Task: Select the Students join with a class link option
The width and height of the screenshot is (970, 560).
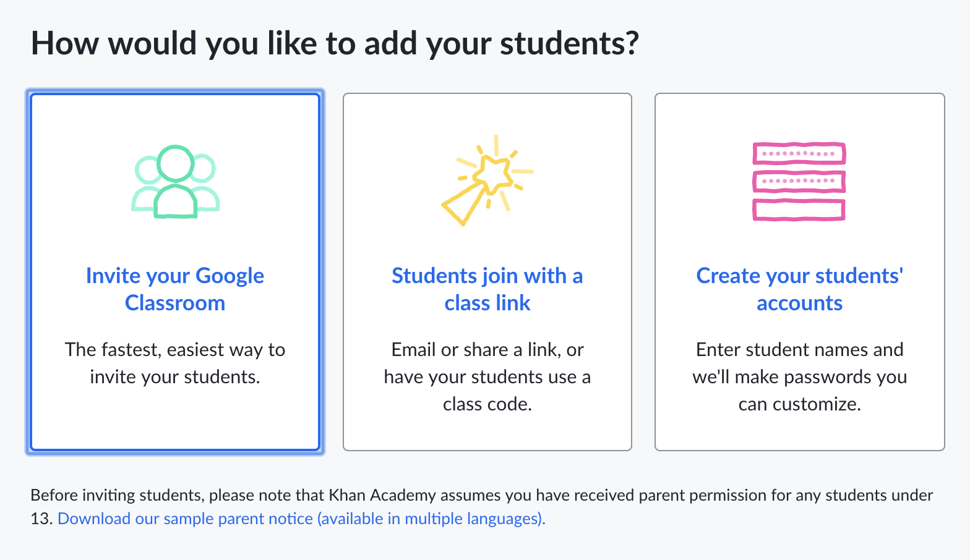Action: pyautogui.click(x=487, y=272)
